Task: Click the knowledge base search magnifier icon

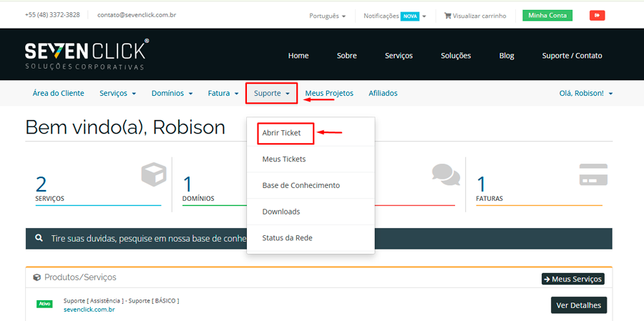Action: pyautogui.click(x=37, y=238)
